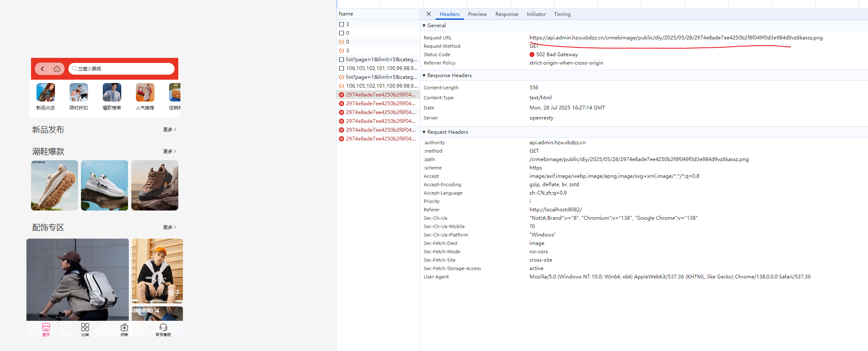Open the 肆意奔跑 banner image
The image size is (868, 351).
[157, 314]
